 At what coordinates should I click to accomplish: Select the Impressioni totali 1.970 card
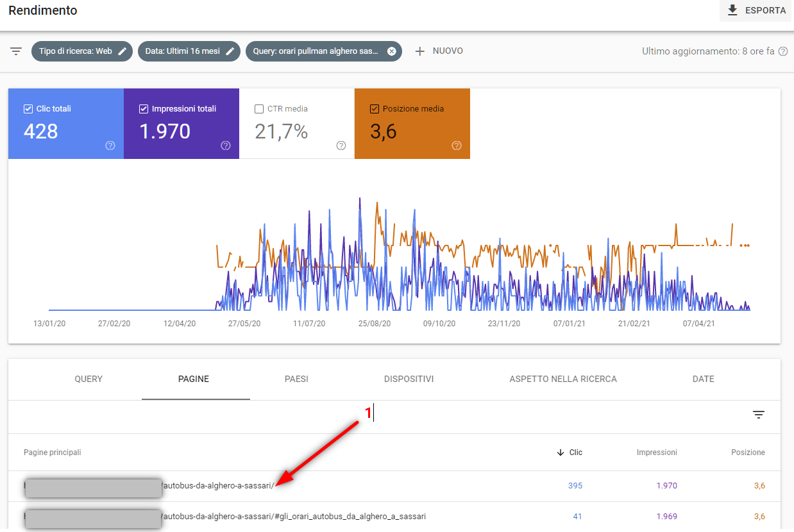click(182, 124)
